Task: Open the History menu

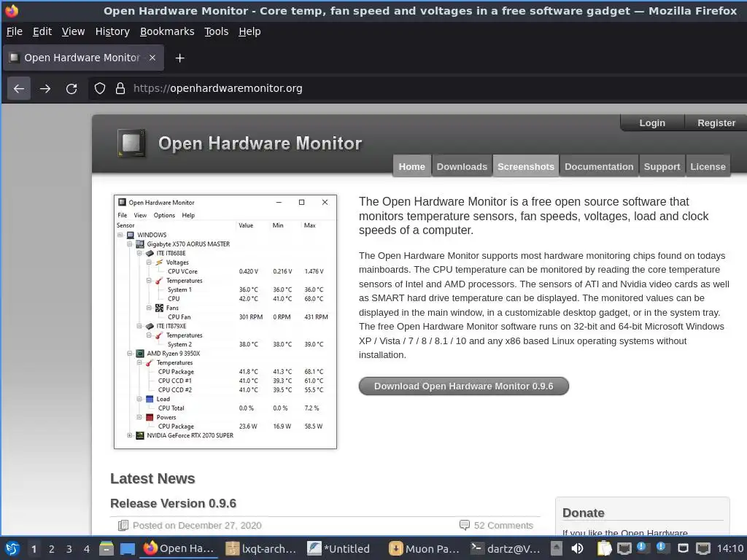Action: [112, 31]
